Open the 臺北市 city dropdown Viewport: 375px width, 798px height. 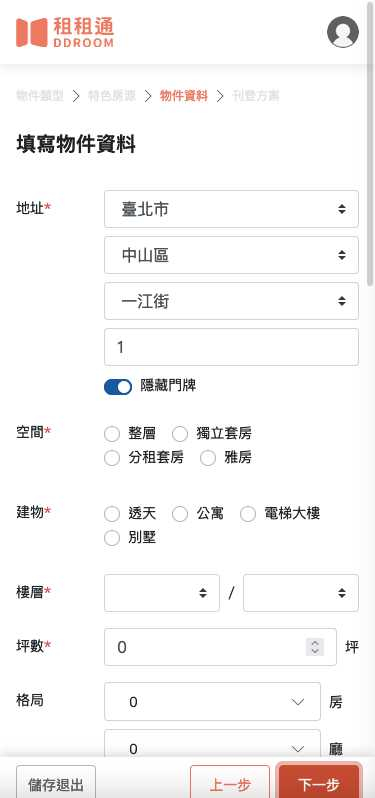point(232,209)
